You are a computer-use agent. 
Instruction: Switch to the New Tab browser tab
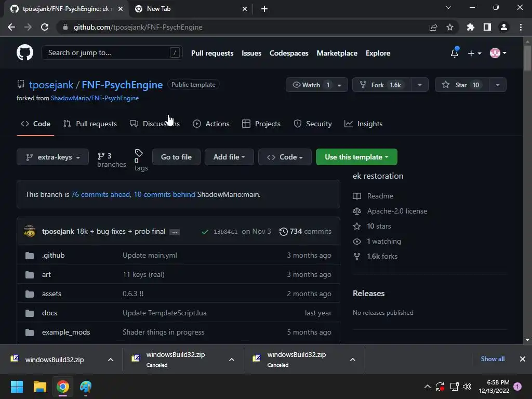pyautogui.click(x=190, y=9)
